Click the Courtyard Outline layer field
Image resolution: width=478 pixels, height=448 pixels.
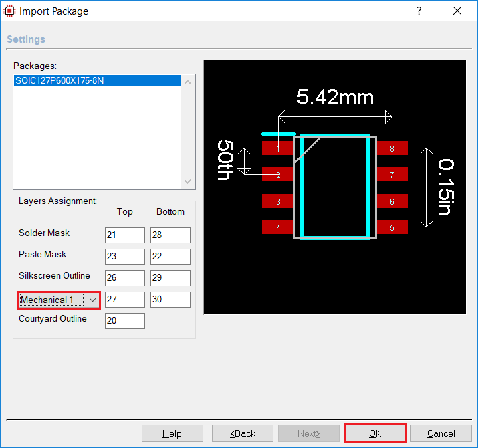(124, 321)
